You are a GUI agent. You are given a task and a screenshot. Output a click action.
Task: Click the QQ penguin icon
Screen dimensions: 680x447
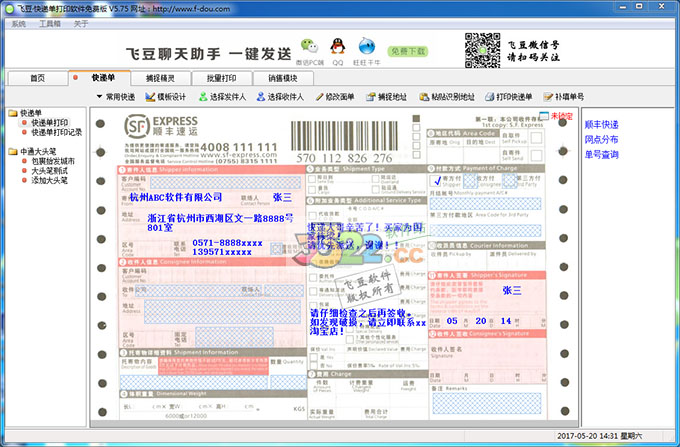[x=340, y=46]
